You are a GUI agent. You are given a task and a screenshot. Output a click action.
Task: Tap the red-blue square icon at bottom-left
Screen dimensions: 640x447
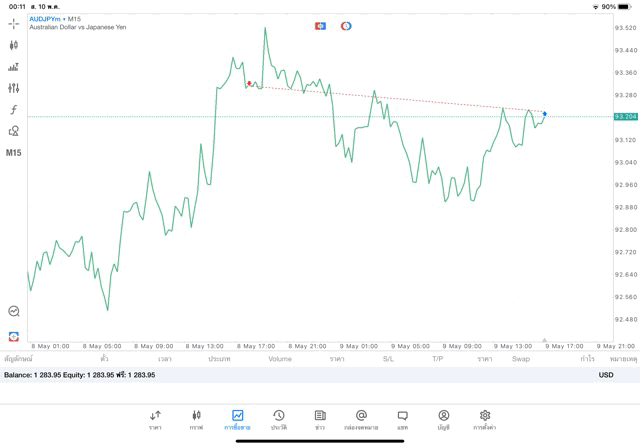(13, 336)
